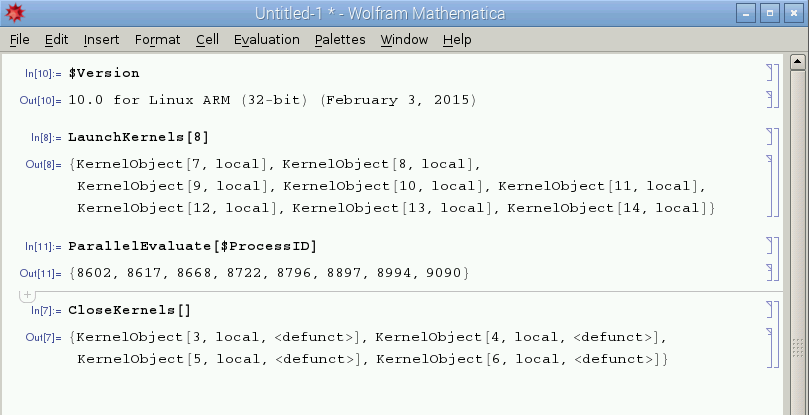
Task: Click the Out[10]= cell label
Action: [x=40, y=100]
